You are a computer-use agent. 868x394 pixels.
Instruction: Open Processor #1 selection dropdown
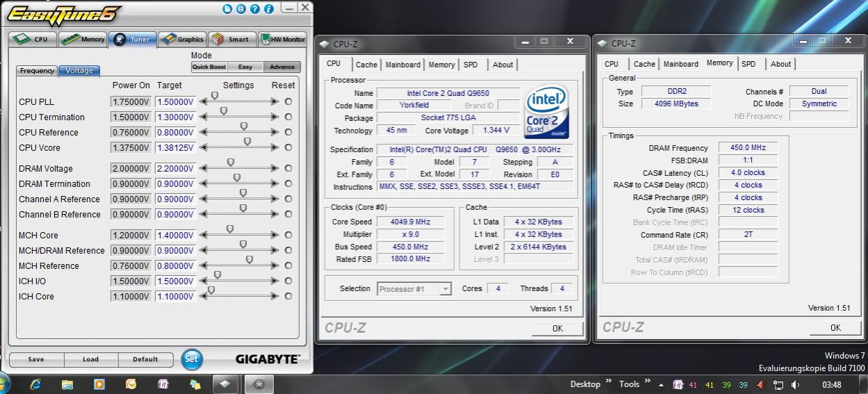click(415, 289)
